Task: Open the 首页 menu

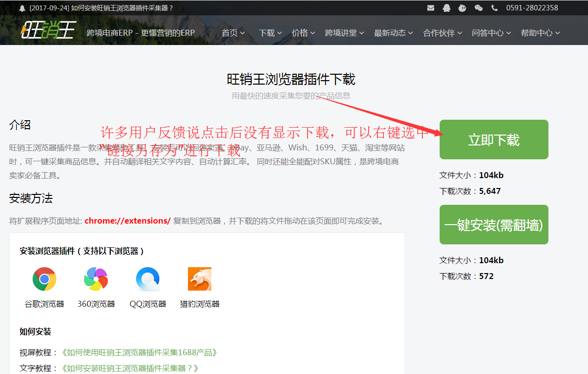Action: click(x=233, y=33)
